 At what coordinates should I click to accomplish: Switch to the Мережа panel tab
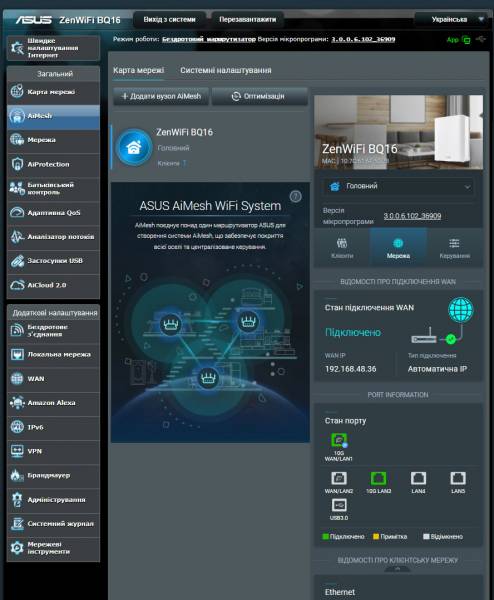point(398,248)
